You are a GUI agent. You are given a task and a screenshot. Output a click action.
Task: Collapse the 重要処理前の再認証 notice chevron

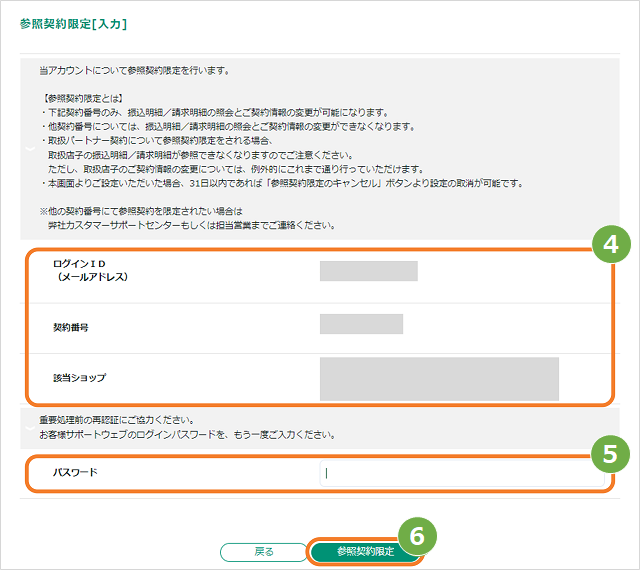(x=30, y=428)
